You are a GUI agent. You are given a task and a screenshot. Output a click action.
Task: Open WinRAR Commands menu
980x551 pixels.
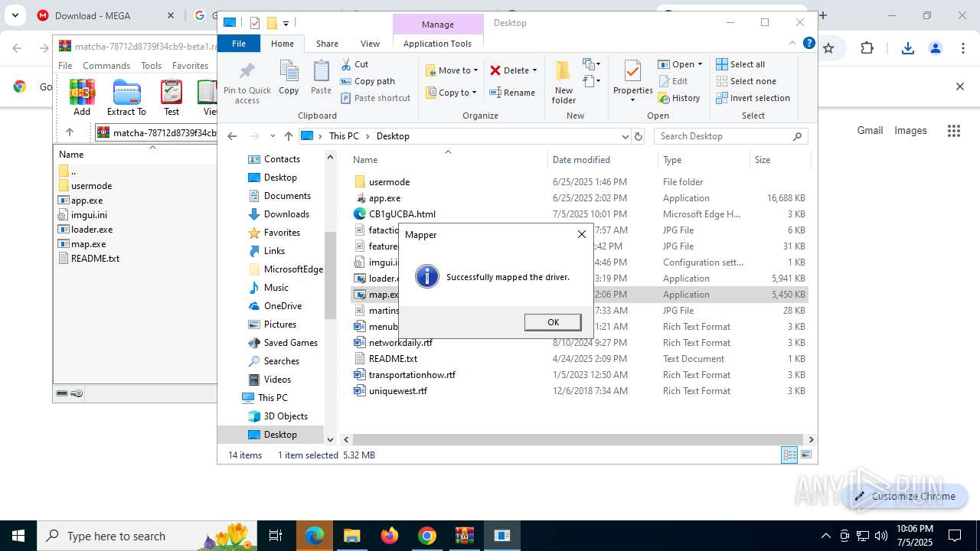pyautogui.click(x=106, y=66)
